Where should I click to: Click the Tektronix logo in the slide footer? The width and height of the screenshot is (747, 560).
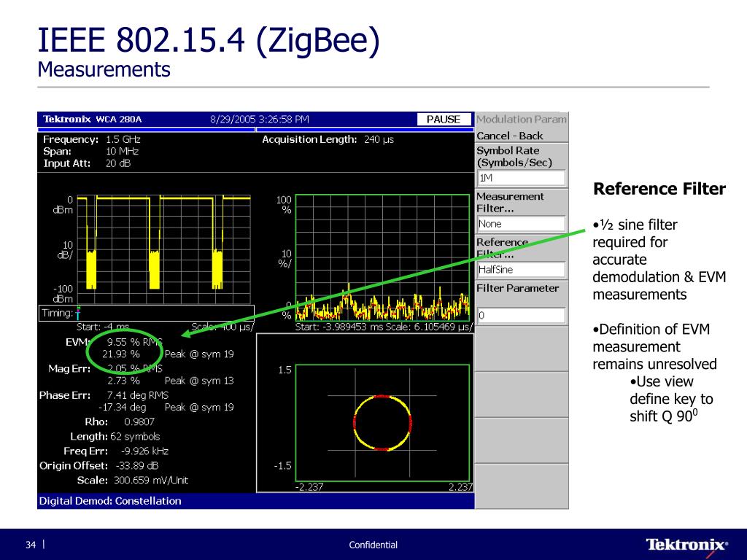click(687, 545)
